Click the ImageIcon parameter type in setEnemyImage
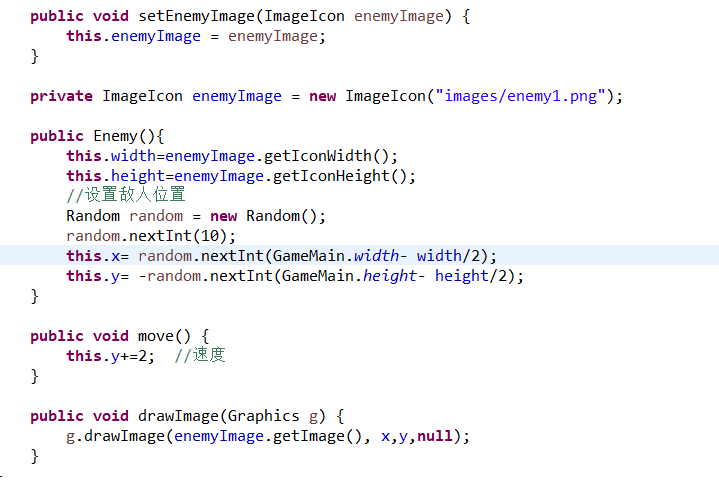The width and height of the screenshot is (719, 493). pos(304,16)
